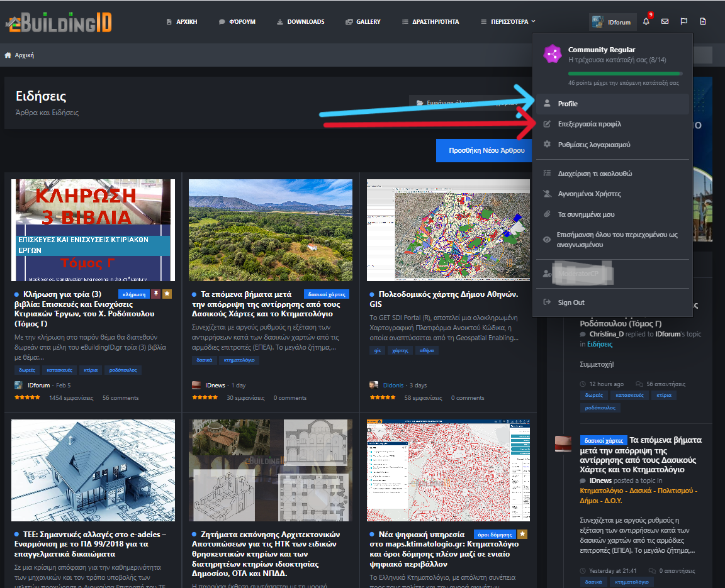Open Ρυθμίσεις λογαριασμού account settings
Image resolution: width=725 pixels, height=588 pixels.
tap(593, 145)
